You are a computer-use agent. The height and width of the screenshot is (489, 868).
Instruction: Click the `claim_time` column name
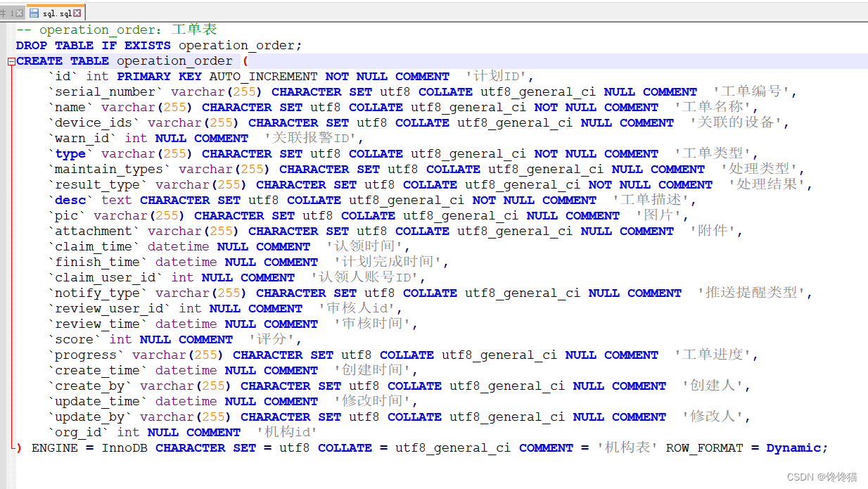[94, 246]
